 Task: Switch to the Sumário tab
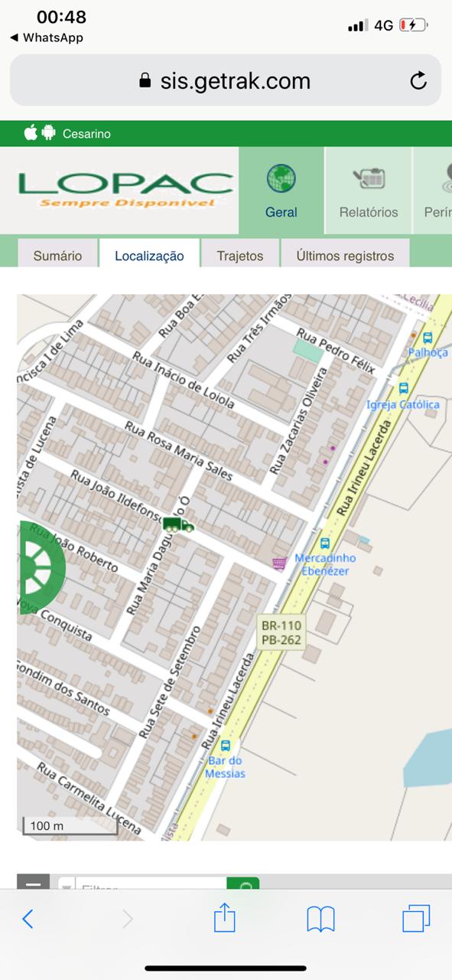57,256
